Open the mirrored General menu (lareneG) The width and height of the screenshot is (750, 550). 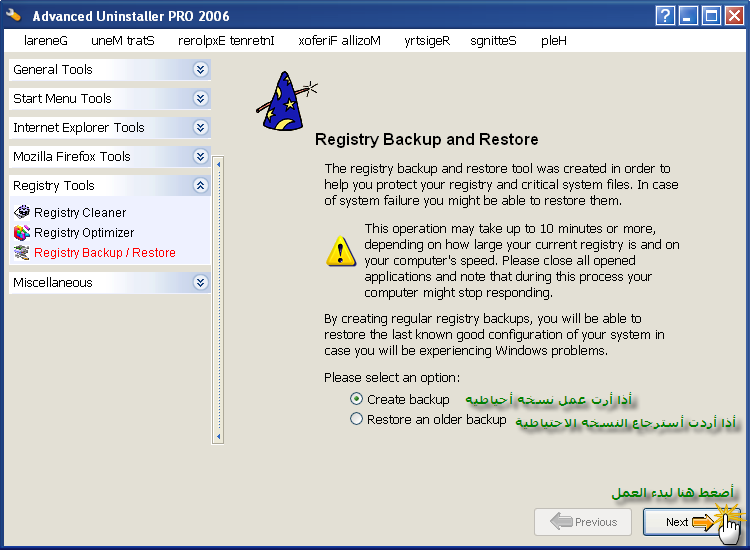click(x=46, y=41)
